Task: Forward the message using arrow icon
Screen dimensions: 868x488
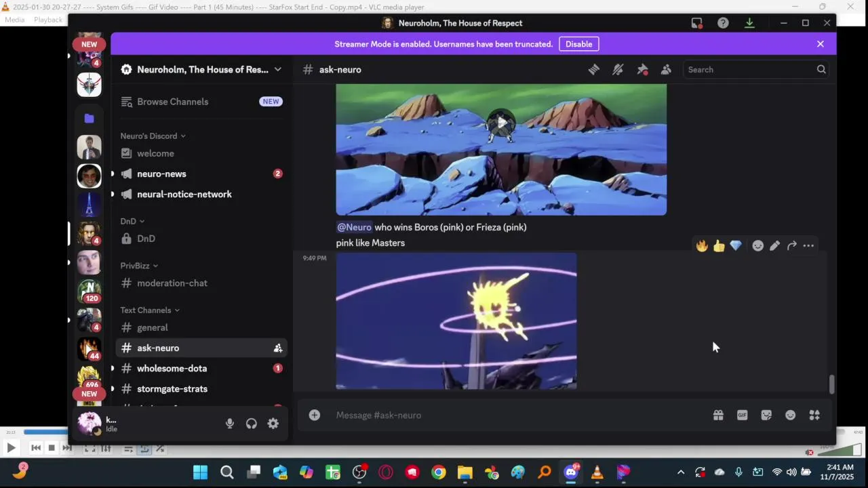Action: pyautogui.click(x=791, y=246)
